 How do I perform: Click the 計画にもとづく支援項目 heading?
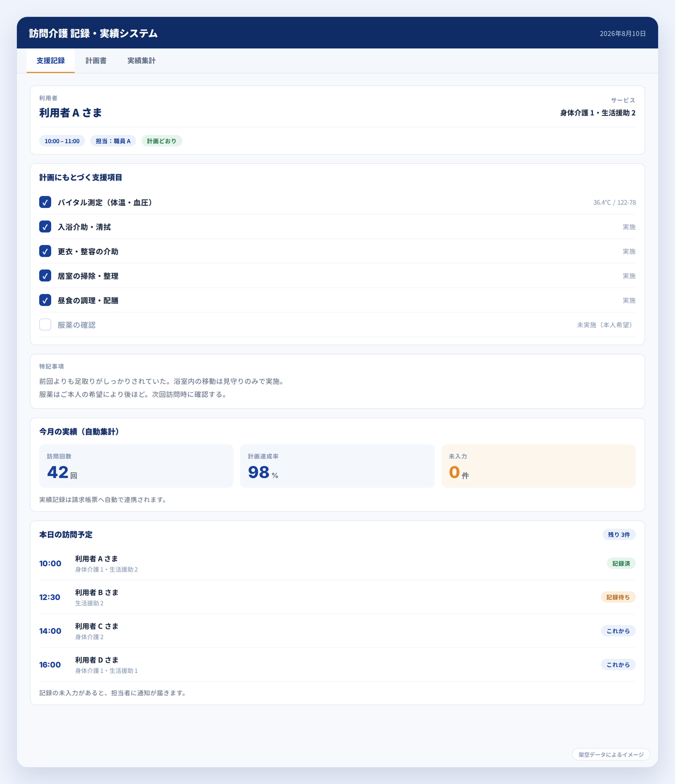(81, 177)
